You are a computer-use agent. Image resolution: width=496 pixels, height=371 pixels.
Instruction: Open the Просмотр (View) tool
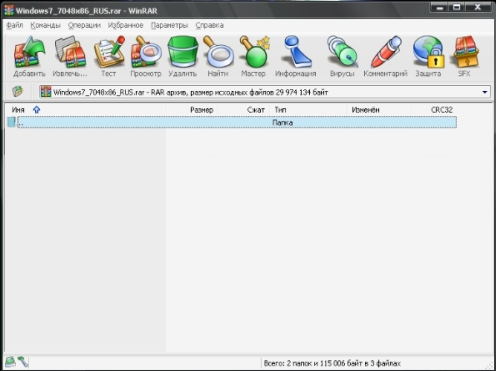point(146,56)
